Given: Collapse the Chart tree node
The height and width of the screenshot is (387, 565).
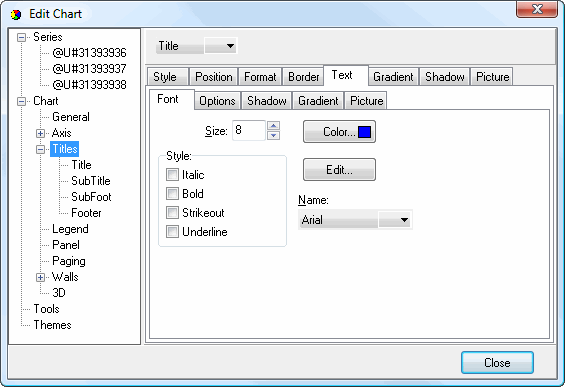Looking at the screenshot, I should [22, 101].
